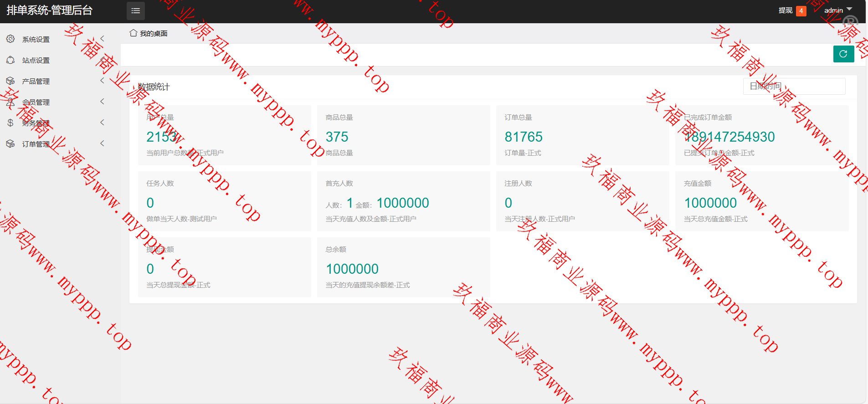Click the System Settings gear icon
This screenshot has width=868, height=404.
[10, 39]
